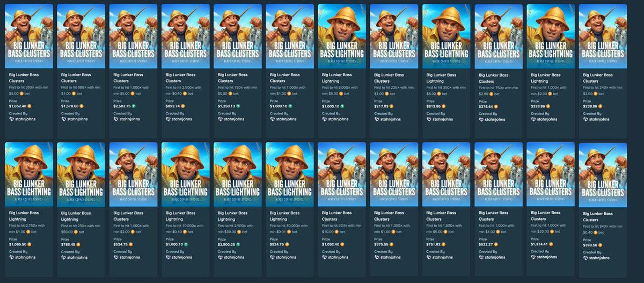Click the creator avatar icon on the 2,750× card

tap(11, 257)
